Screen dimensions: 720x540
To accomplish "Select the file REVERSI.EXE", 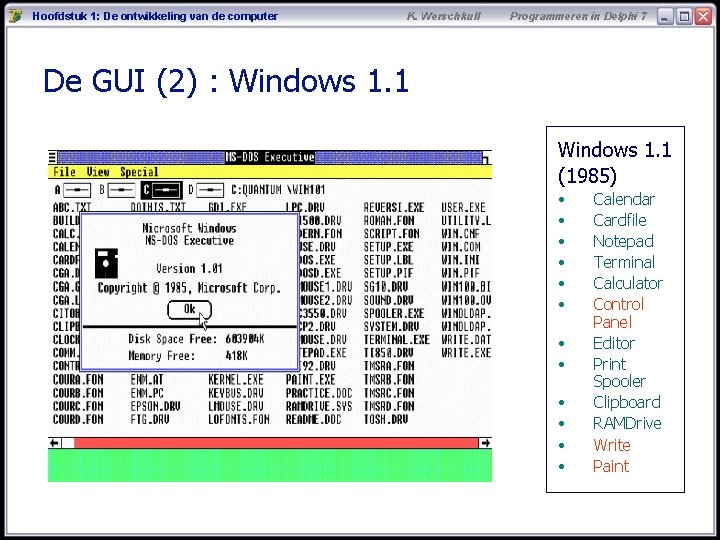I will (394, 208).
